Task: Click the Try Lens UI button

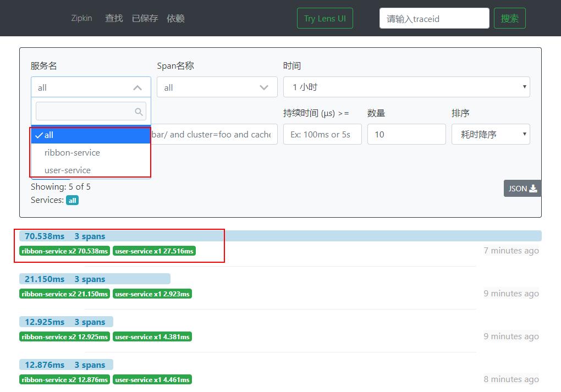Action: tap(325, 18)
